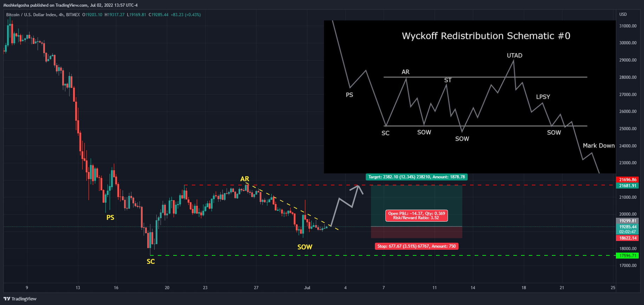This screenshot has width=644, height=305.
Task: Click the gray price label 19299.81
Action: tap(627, 221)
